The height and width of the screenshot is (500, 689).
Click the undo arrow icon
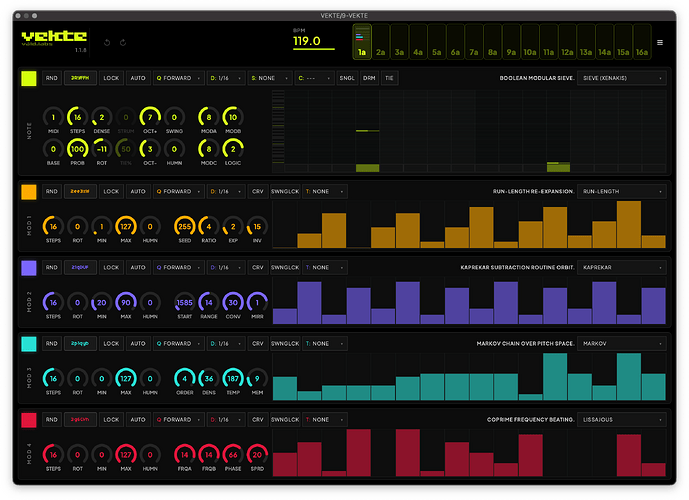107,43
